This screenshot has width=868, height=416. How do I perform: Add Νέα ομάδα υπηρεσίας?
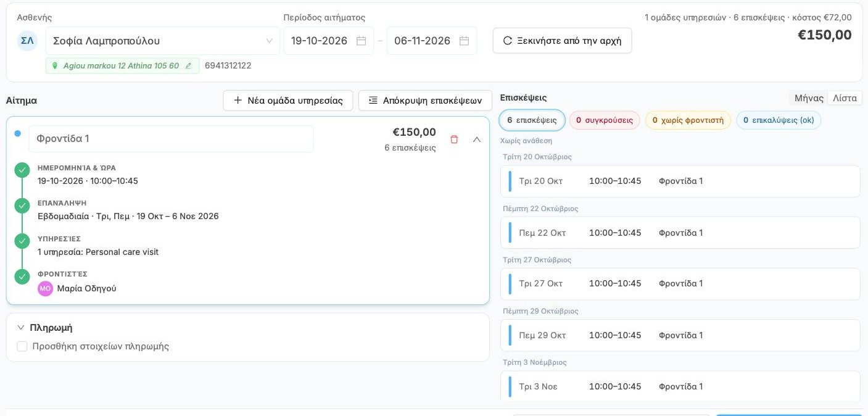(x=288, y=101)
